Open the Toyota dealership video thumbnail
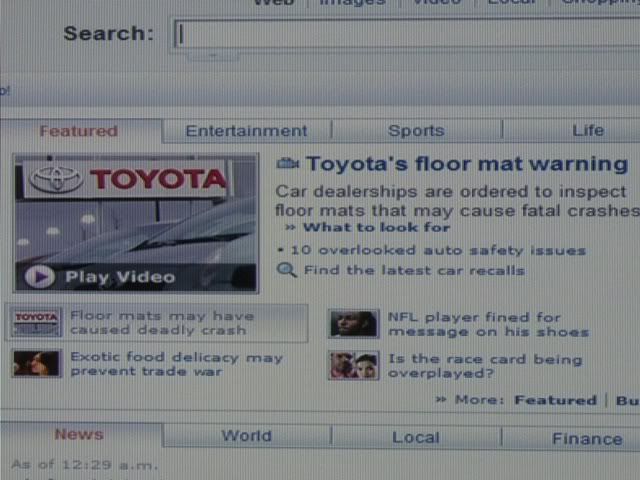 (136, 223)
